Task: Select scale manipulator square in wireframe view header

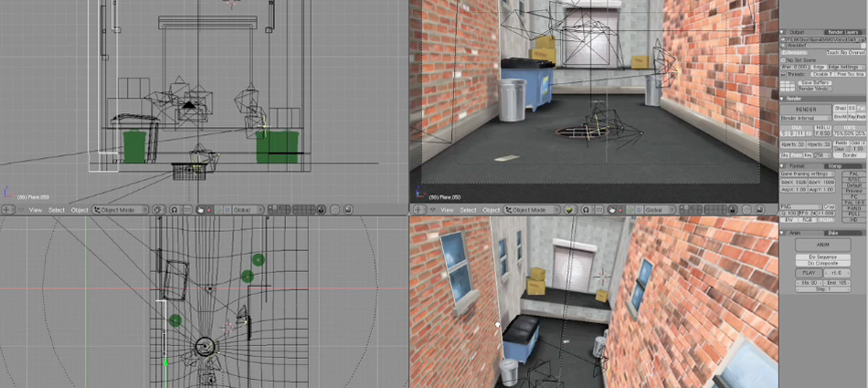Action: 228,210
